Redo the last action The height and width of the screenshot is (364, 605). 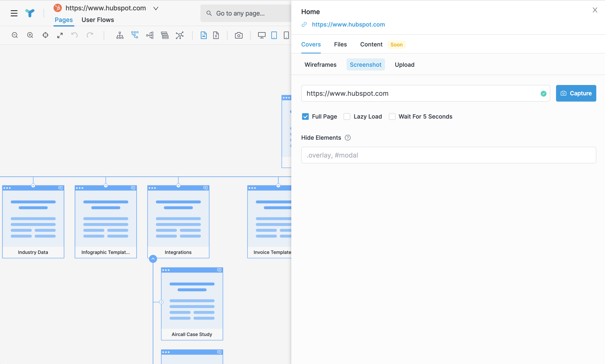pos(90,35)
